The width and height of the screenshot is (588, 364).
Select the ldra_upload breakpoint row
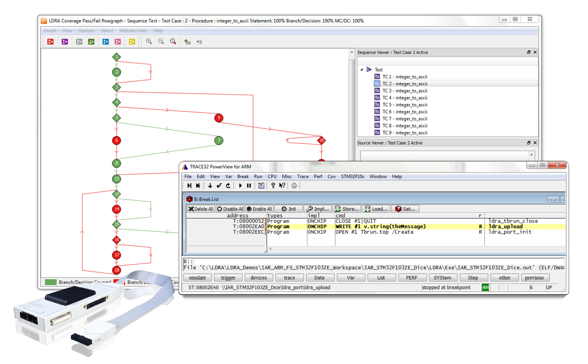376,226
